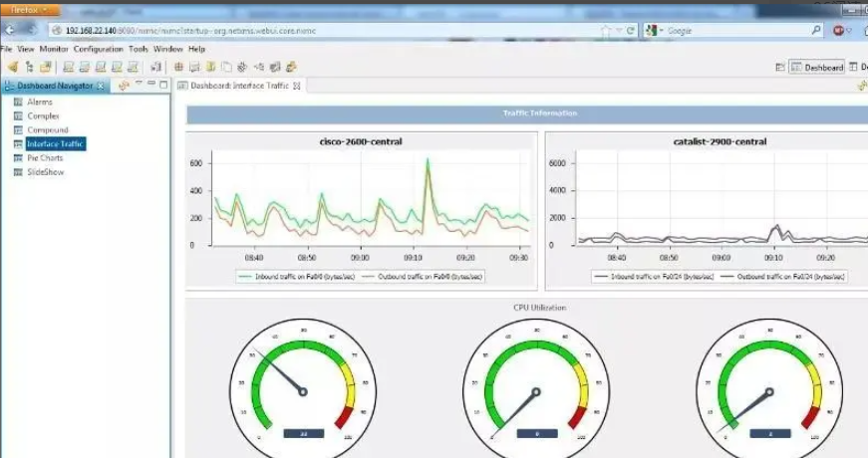The height and width of the screenshot is (458, 868).
Task: Click the last of five monitor toolbar icons
Action: [x=133, y=67]
